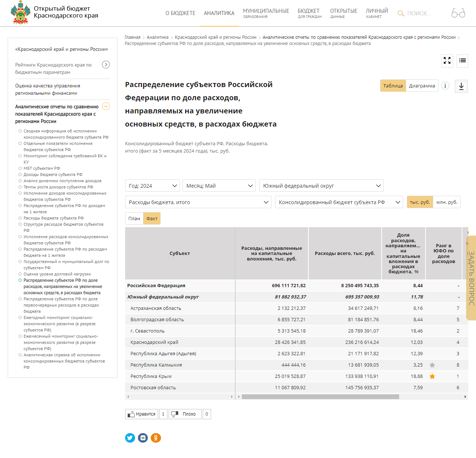Open the Месяц: Май dropdown
The width and height of the screenshot is (476, 458).
click(x=219, y=186)
